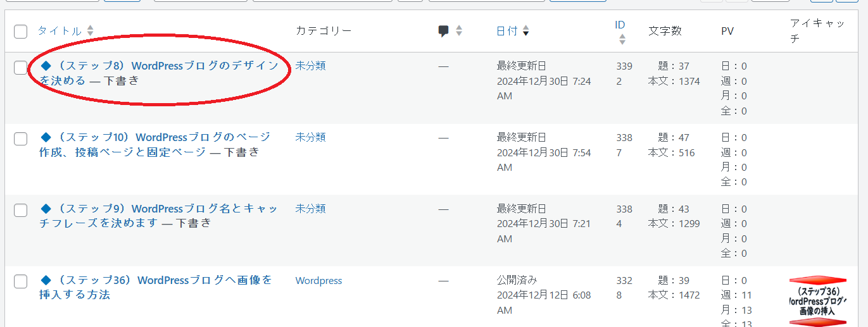The width and height of the screenshot is (868, 327).
Task: Filter by Wordpress category link
Action: tap(318, 280)
